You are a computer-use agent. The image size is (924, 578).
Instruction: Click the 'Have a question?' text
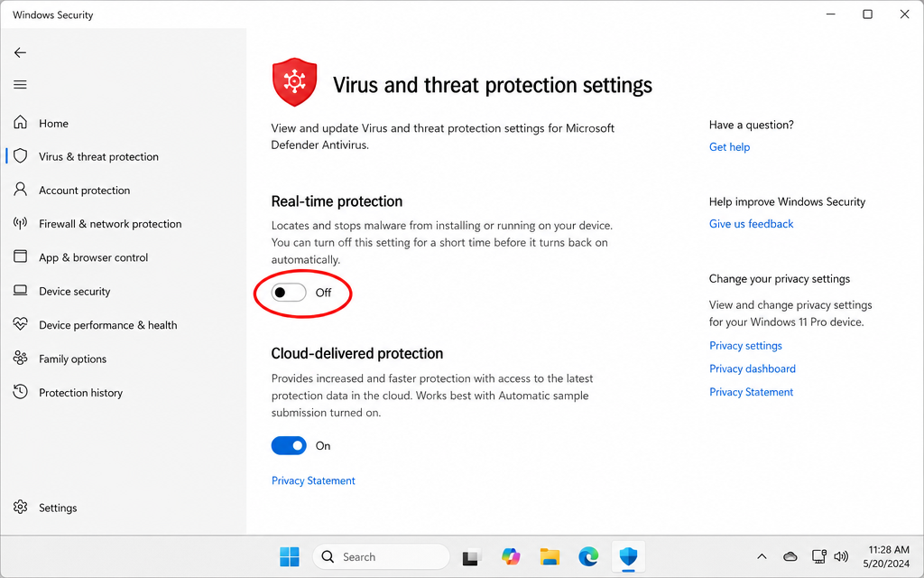751,125
